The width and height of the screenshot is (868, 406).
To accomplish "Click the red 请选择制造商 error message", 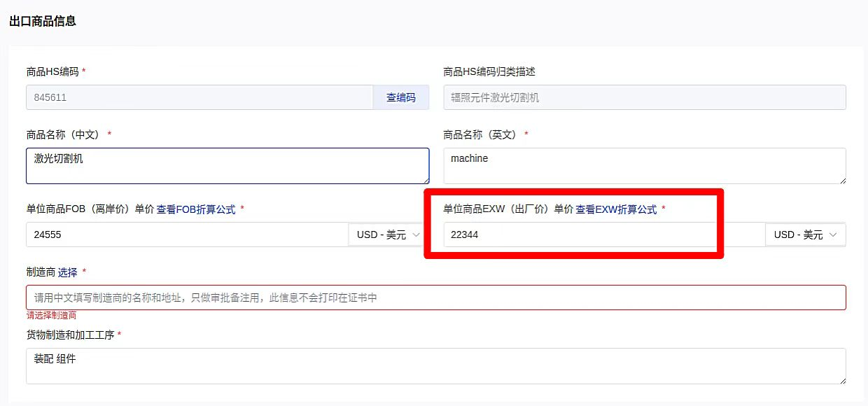I will click(x=52, y=316).
